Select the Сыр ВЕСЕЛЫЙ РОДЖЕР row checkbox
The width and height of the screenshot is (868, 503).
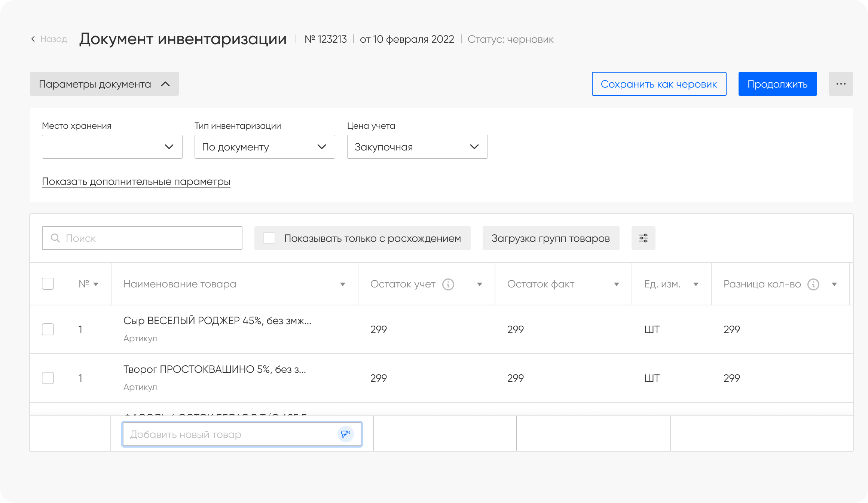click(x=48, y=329)
